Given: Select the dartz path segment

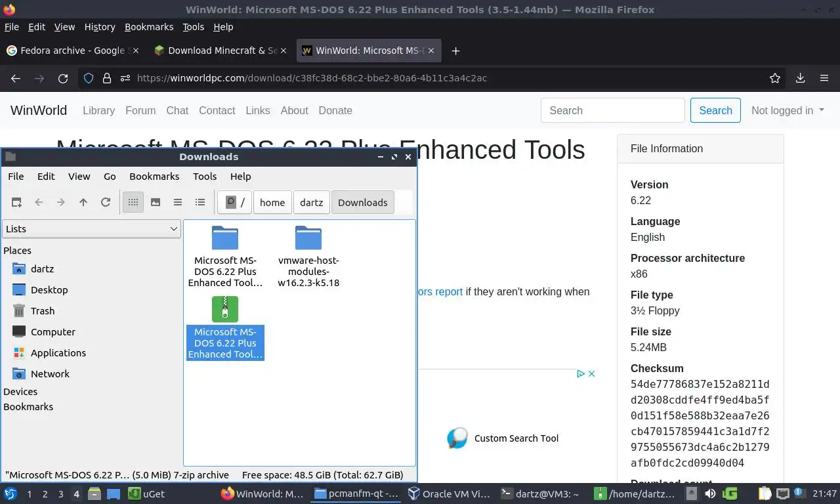Looking at the screenshot, I should (312, 202).
